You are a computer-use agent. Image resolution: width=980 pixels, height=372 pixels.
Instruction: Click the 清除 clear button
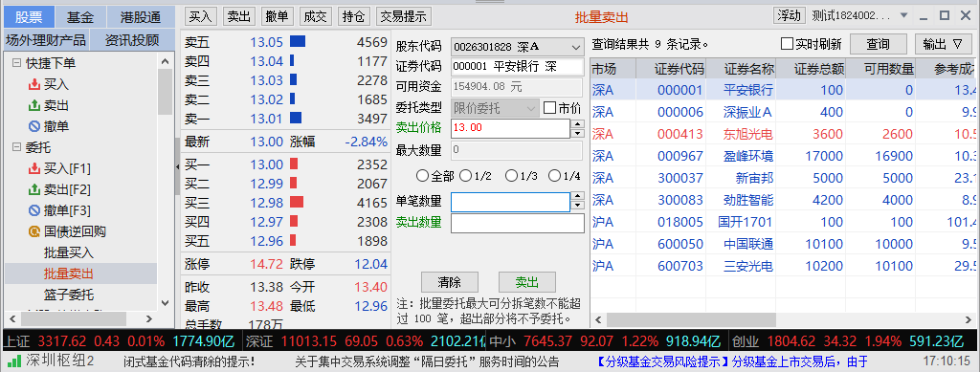(450, 283)
